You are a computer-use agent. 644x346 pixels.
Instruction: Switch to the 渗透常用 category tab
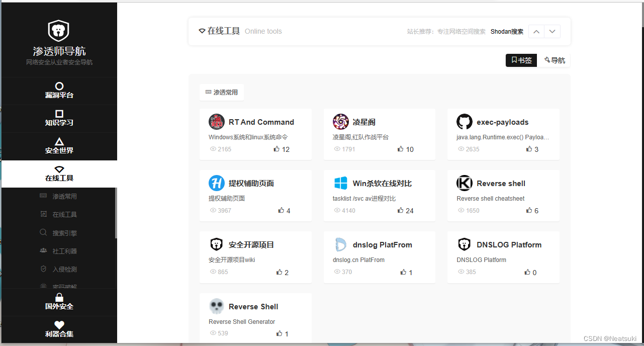pyautogui.click(x=221, y=92)
